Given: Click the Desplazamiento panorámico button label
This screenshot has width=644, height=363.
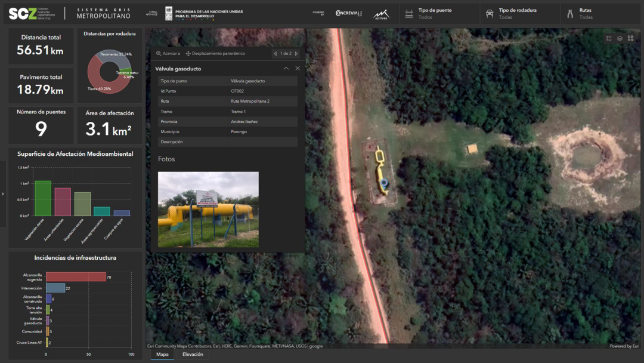Looking at the screenshot, I should coord(218,54).
